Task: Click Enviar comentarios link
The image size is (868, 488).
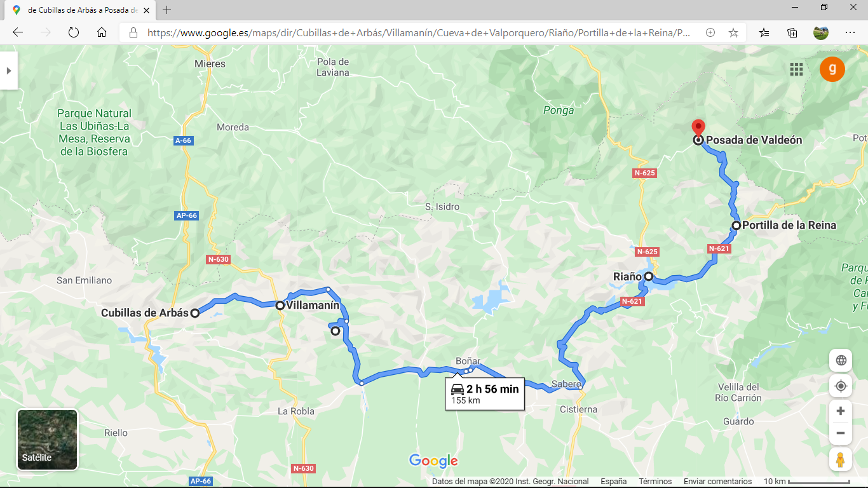Action: [x=717, y=482]
